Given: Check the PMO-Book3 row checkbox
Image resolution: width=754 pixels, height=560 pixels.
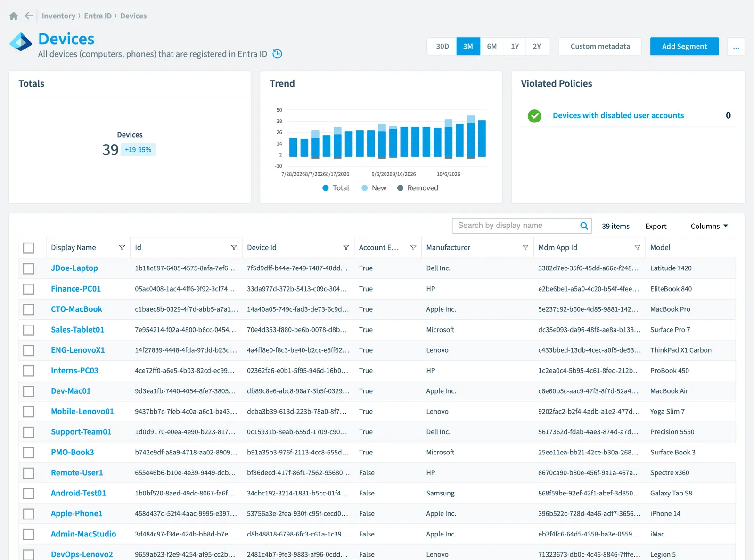Looking at the screenshot, I should pyautogui.click(x=29, y=453).
